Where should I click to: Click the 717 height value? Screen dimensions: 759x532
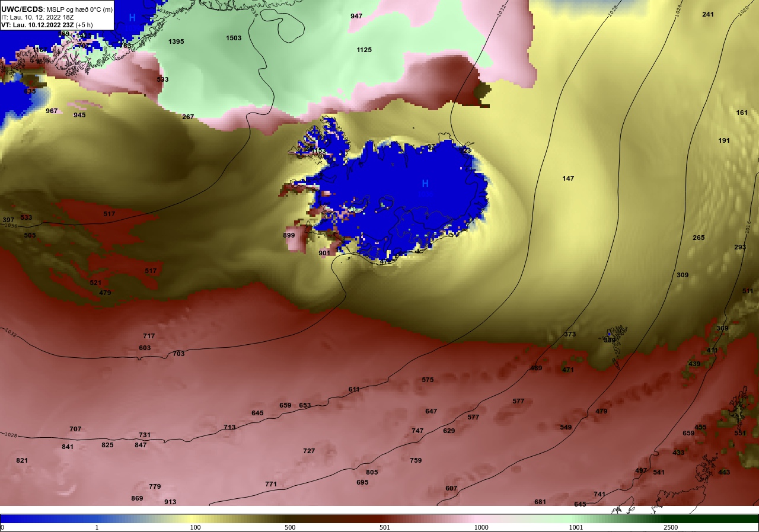pos(149,336)
